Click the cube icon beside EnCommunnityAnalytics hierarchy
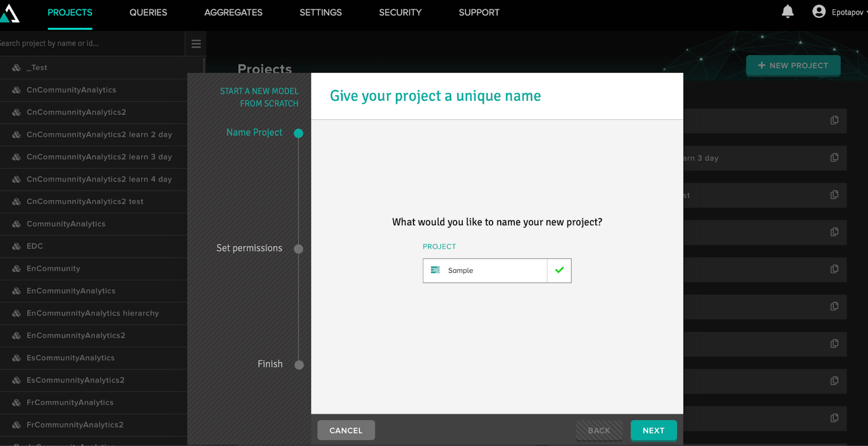Viewport: 868px width, 446px height. pos(17,313)
